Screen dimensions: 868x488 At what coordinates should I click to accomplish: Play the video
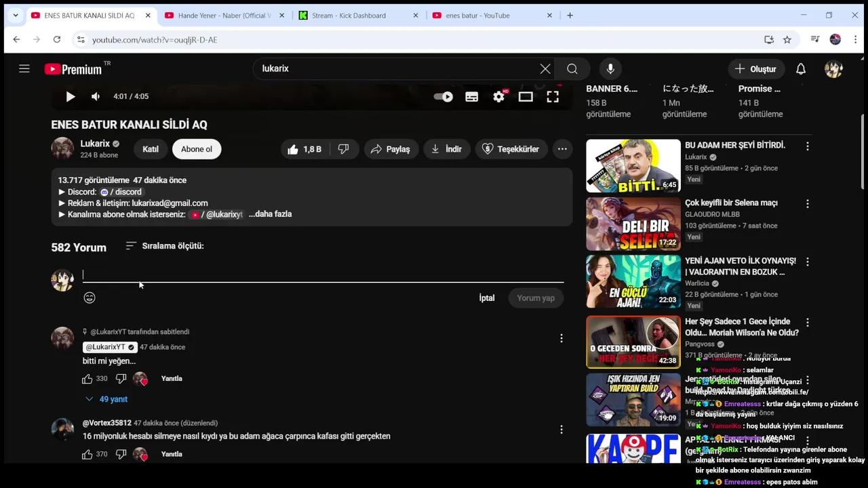tap(71, 96)
